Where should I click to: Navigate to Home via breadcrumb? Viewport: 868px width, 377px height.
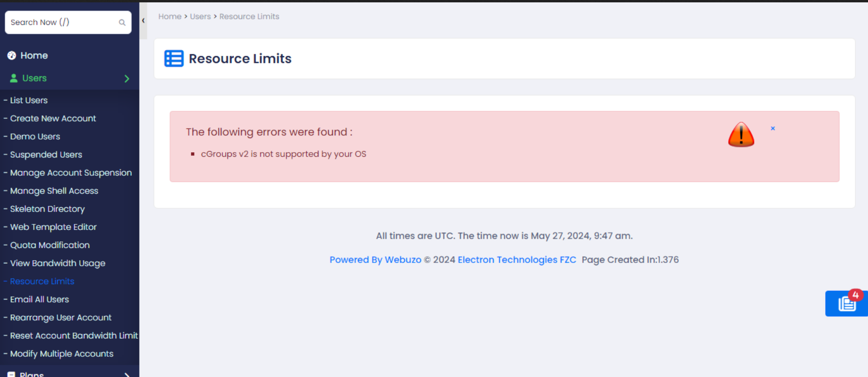pos(170,16)
